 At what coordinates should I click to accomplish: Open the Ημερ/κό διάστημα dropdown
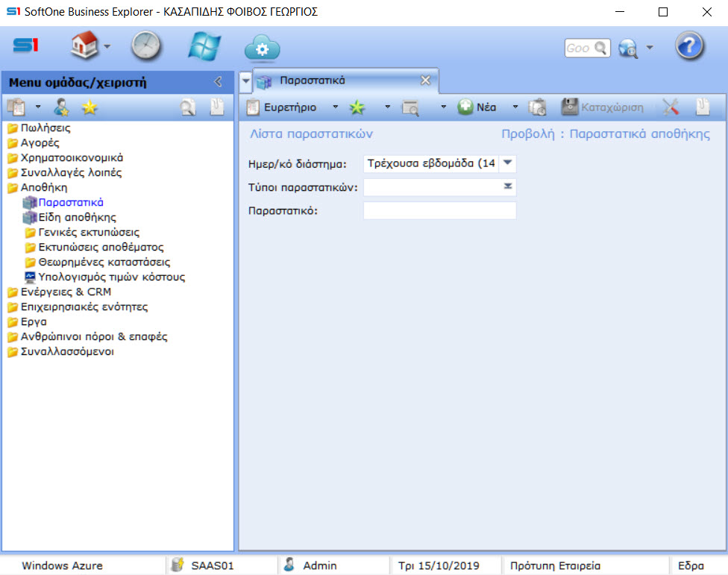pyautogui.click(x=507, y=163)
